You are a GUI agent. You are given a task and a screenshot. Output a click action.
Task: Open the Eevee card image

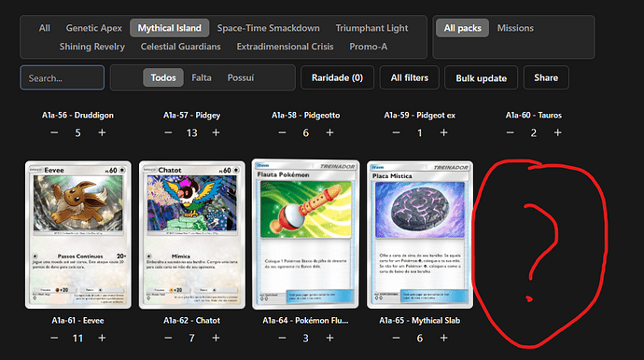(x=78, y=234)
